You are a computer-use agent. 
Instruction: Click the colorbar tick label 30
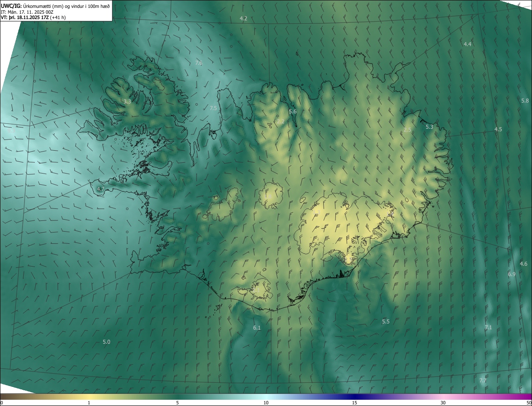tap(443, 403)
